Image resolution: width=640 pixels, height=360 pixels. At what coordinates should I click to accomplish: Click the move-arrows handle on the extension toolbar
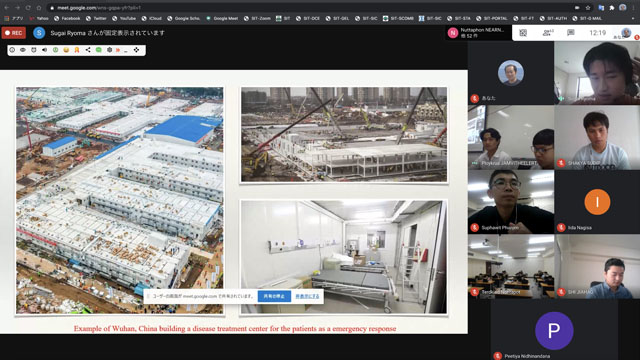(136, 50)
